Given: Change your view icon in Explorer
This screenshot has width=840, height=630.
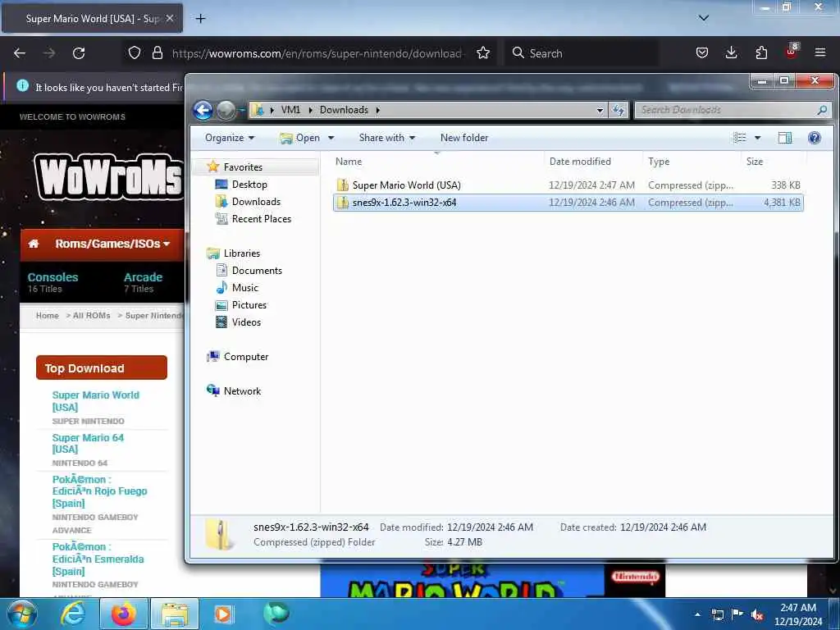Looking at the screenshot, I should point(739,138).
